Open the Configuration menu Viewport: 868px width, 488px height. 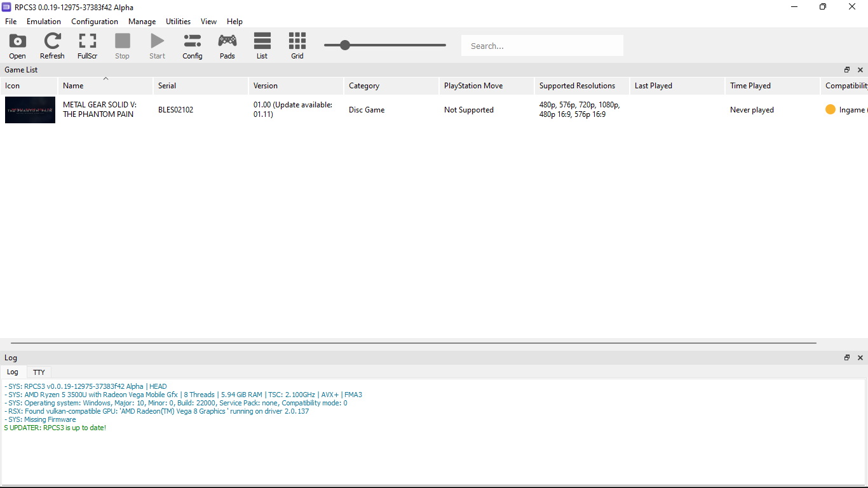(95, 22)
